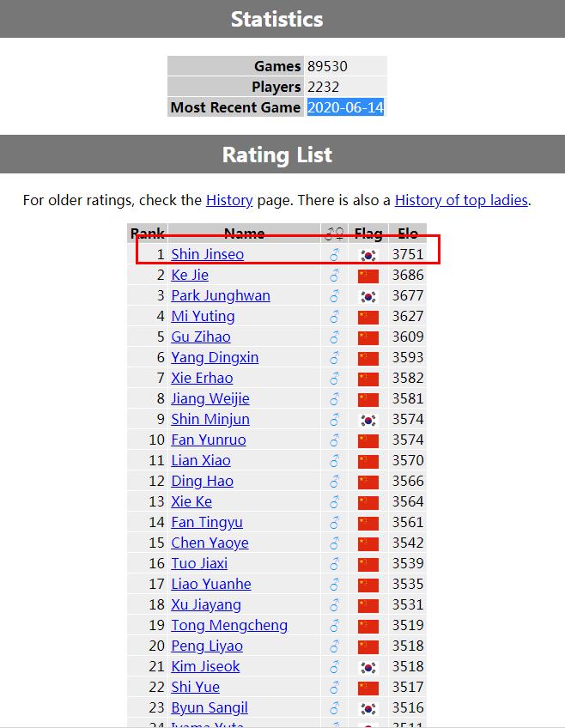
Task: Click the South Korea flag beside Shin Jinseo
Action: [368, 255]
